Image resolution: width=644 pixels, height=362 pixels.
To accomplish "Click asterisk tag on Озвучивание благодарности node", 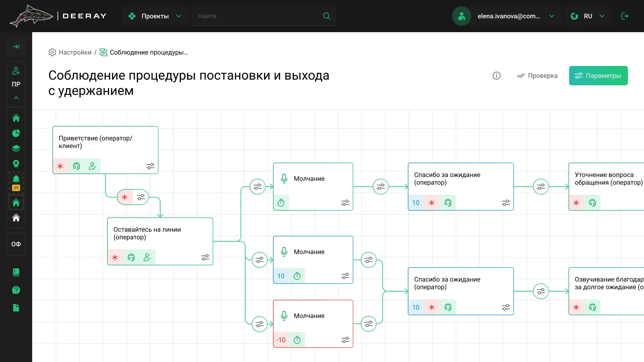I will 576,307.
